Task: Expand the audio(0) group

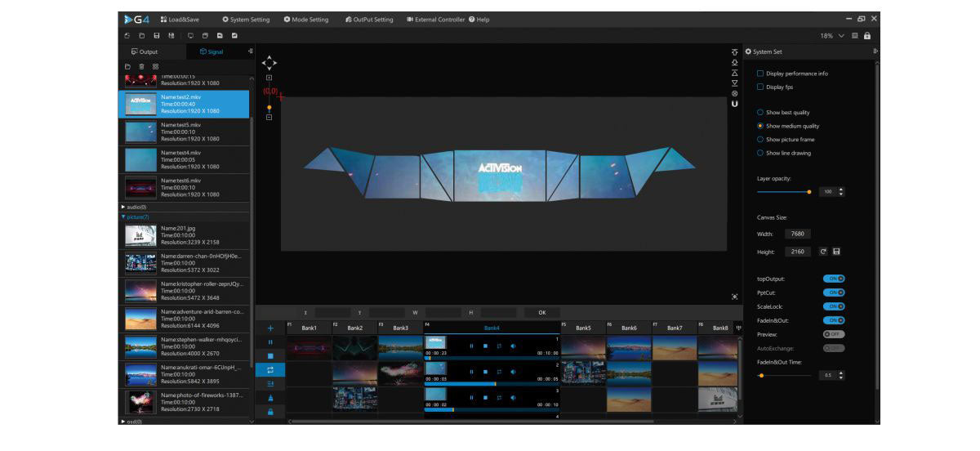Action: 122,208
